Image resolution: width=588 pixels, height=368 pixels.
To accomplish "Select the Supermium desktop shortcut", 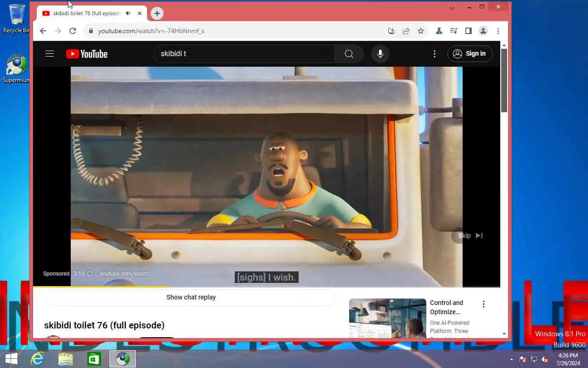I will pyautogui.click(x=17, y=69).
